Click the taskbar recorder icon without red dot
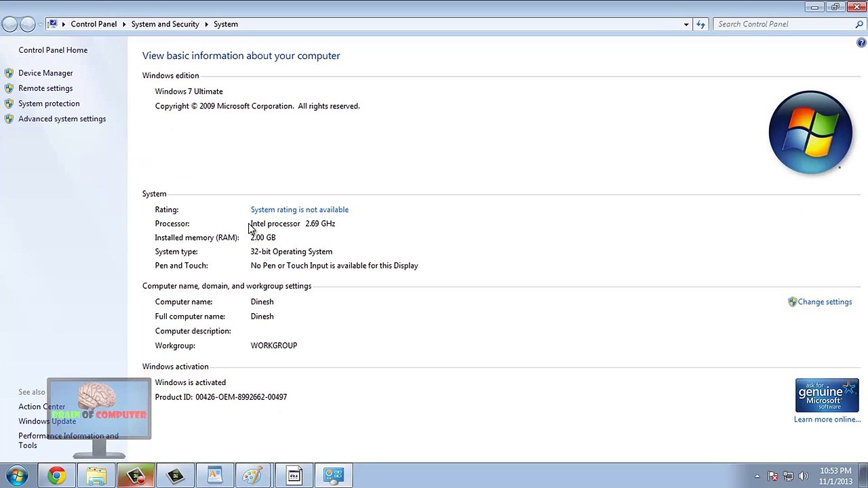 [x=175, y=476]
